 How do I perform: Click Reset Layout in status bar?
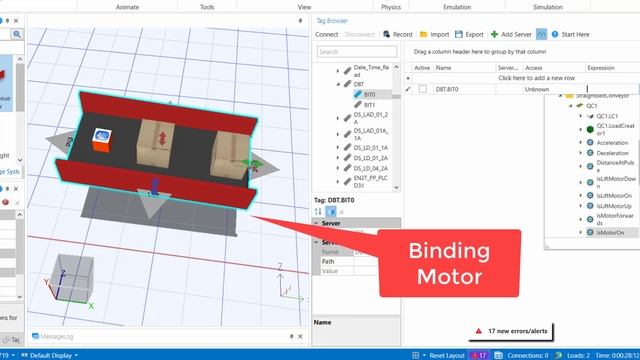coord(447,355)
